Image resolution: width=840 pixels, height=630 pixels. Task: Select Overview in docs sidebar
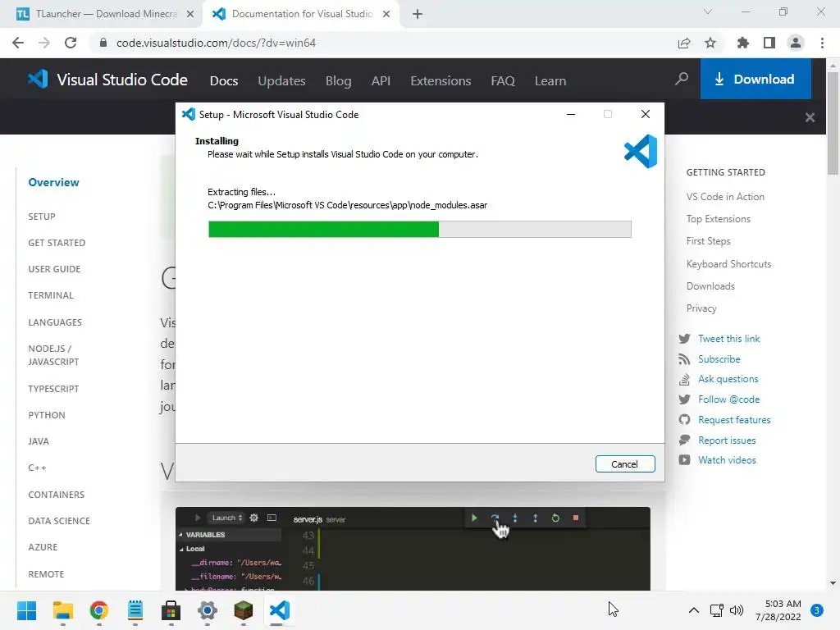[x=53, y=182]
